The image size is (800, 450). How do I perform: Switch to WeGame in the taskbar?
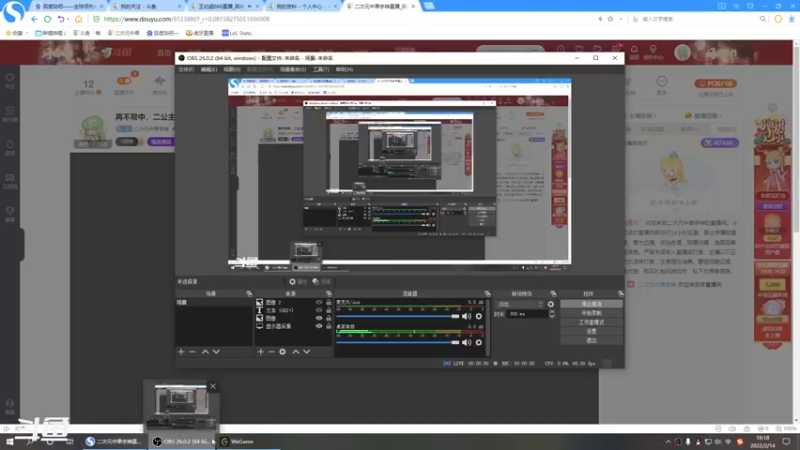tap(237, 441)
